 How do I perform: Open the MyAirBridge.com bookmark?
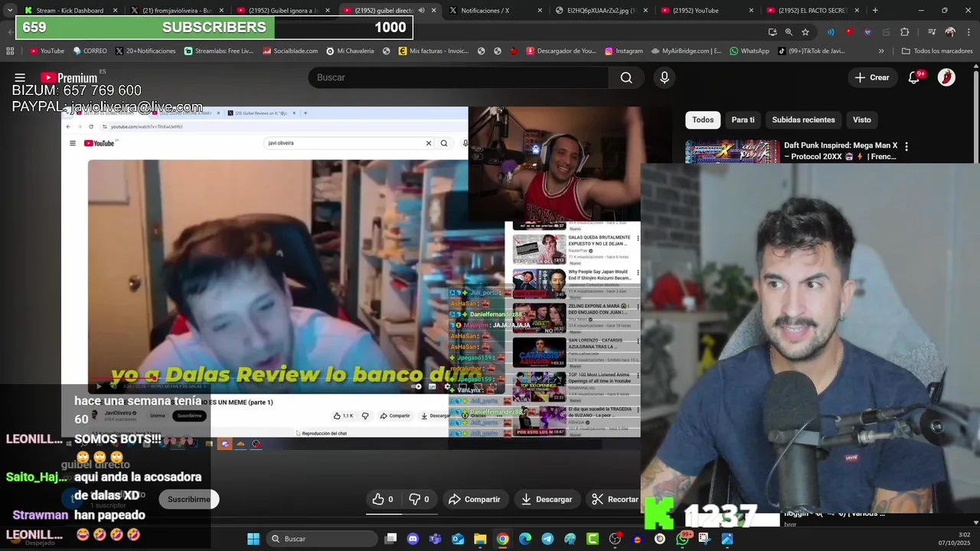tap(687, 51)
